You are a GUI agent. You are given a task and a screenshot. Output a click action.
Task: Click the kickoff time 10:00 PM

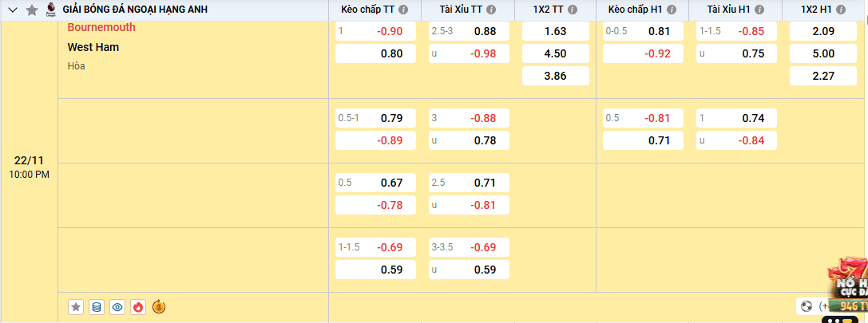[x=29, y=175]
